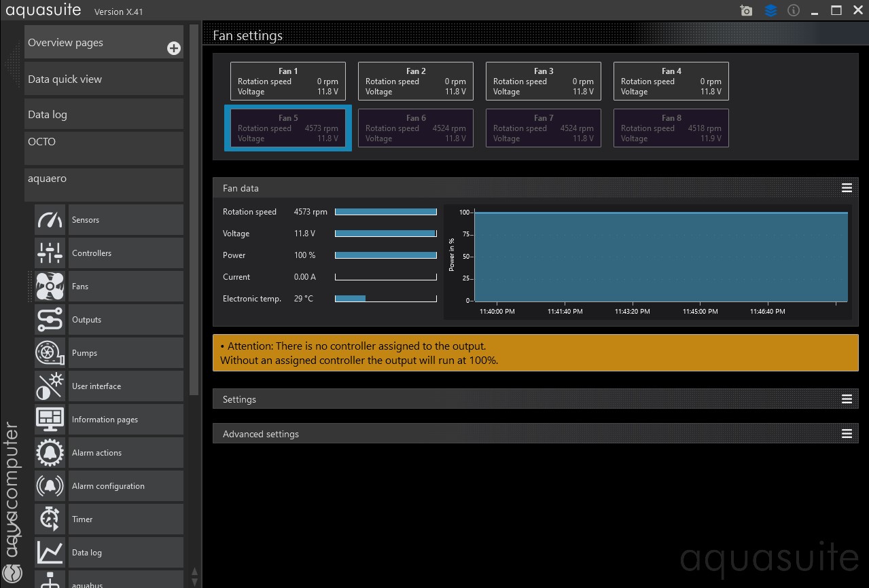The height and width of the screenshot is (588, 869).
Task: Select the Fan 1 tile
Action: pos(287,81)
